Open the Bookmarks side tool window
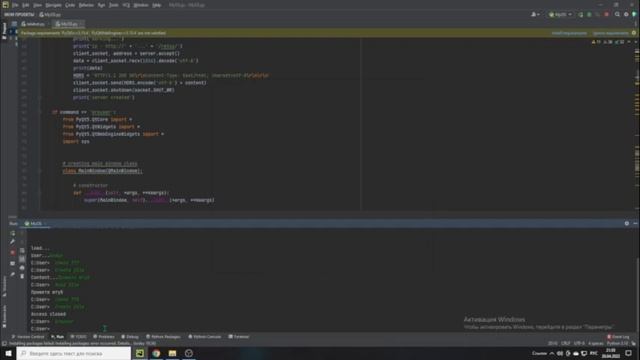 click(4, 316)
